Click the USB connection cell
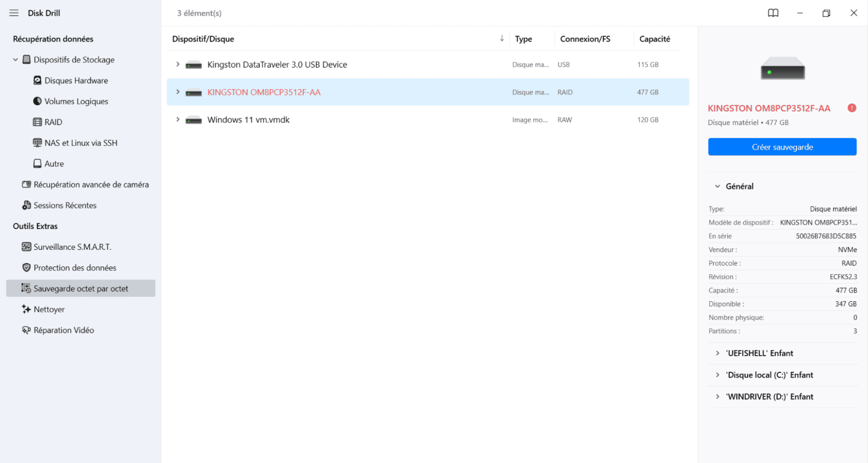868x463 pixels. (x=564, y=64)
